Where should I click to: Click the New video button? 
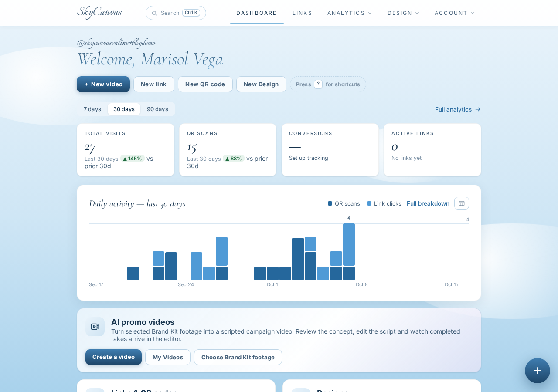(103, 84)
